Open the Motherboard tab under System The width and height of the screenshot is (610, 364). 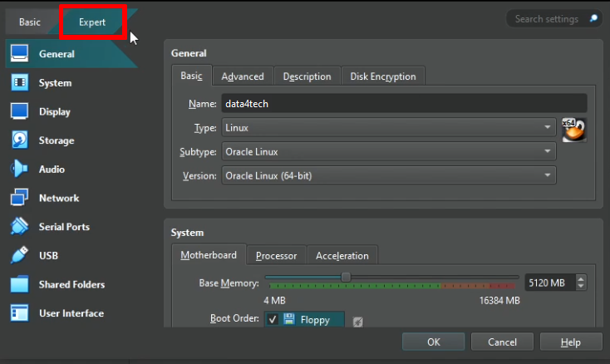tap(209, 255)
